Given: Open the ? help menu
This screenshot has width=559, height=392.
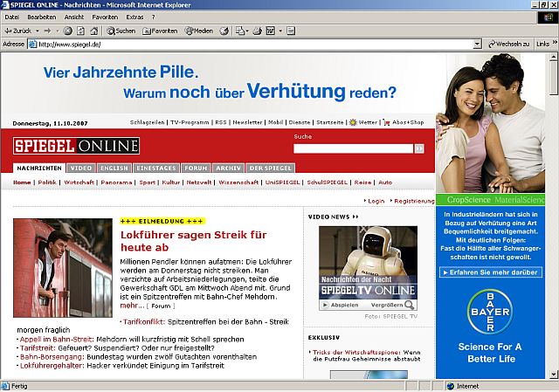Looking at the screenshot, I should click(154, 17).
